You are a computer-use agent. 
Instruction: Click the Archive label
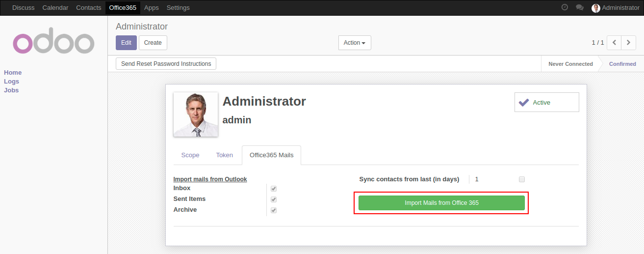(185, 210)
